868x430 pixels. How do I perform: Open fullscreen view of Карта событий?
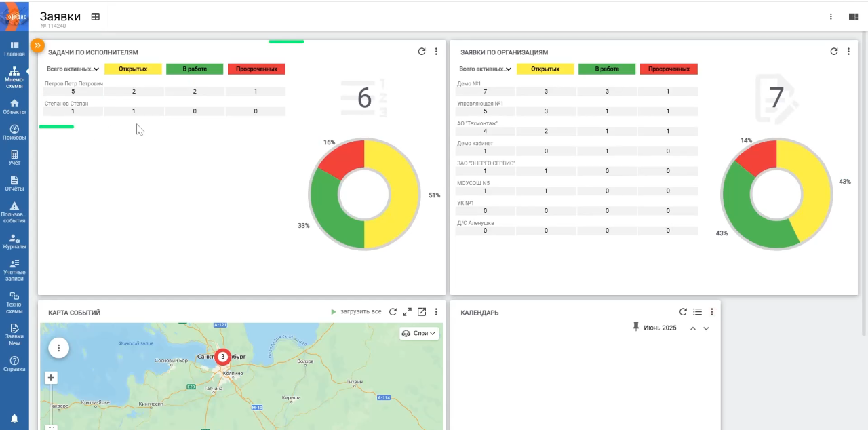407,312
